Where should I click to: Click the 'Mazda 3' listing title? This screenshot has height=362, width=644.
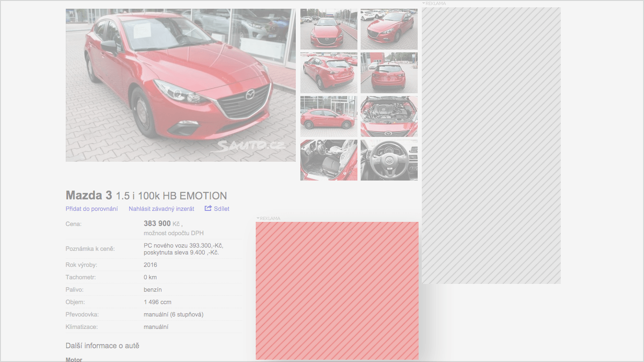89,195
